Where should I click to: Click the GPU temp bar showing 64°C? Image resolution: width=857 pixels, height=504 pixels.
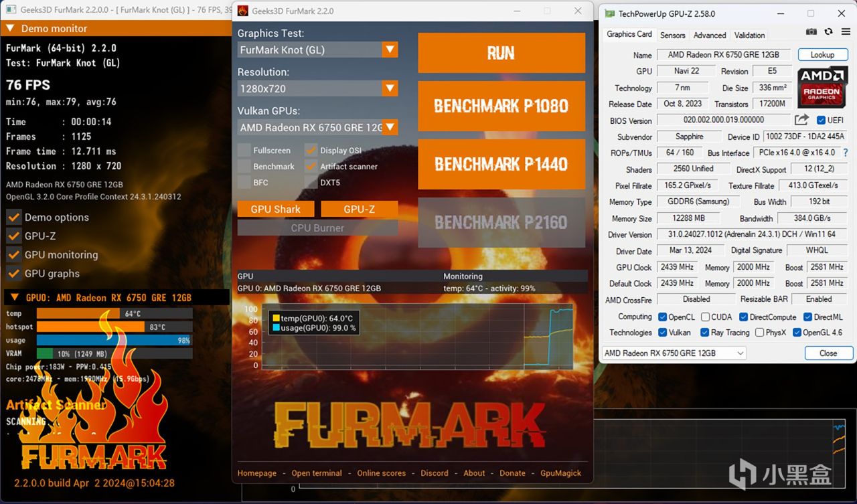[x=114, y=313]
